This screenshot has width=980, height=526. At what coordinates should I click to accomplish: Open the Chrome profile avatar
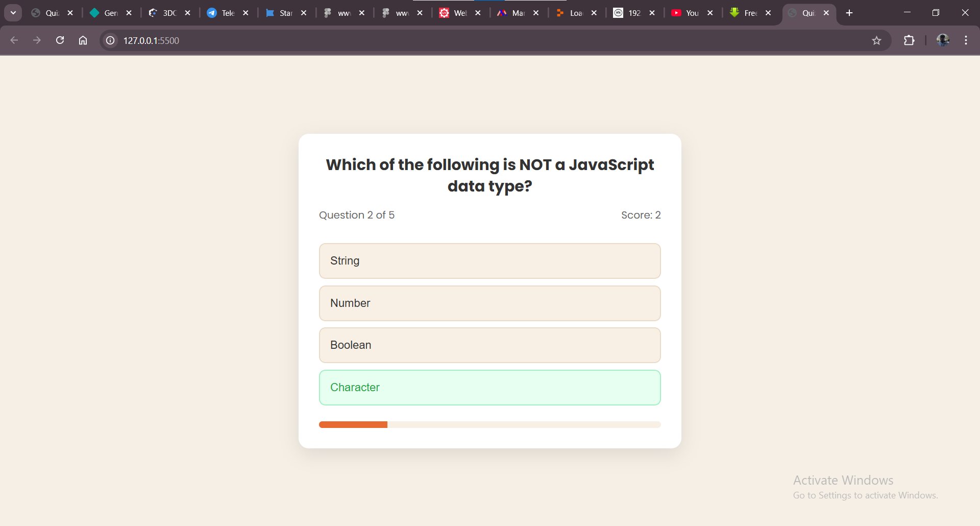(x=943, y=40)
